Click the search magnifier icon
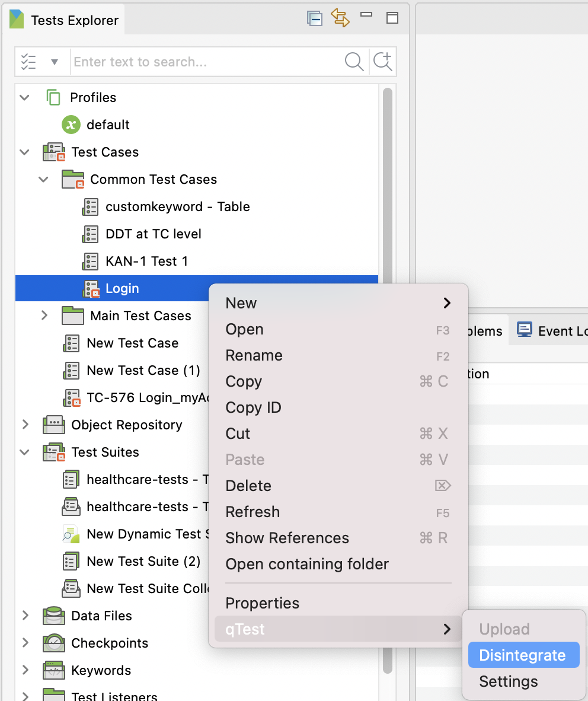The height and width of the screenshot is (701, 588). (354, 61)
